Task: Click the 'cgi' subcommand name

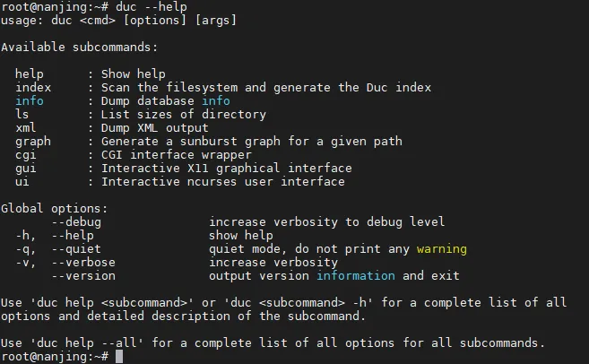Action: pyautogui.click(x=26, y=155)
